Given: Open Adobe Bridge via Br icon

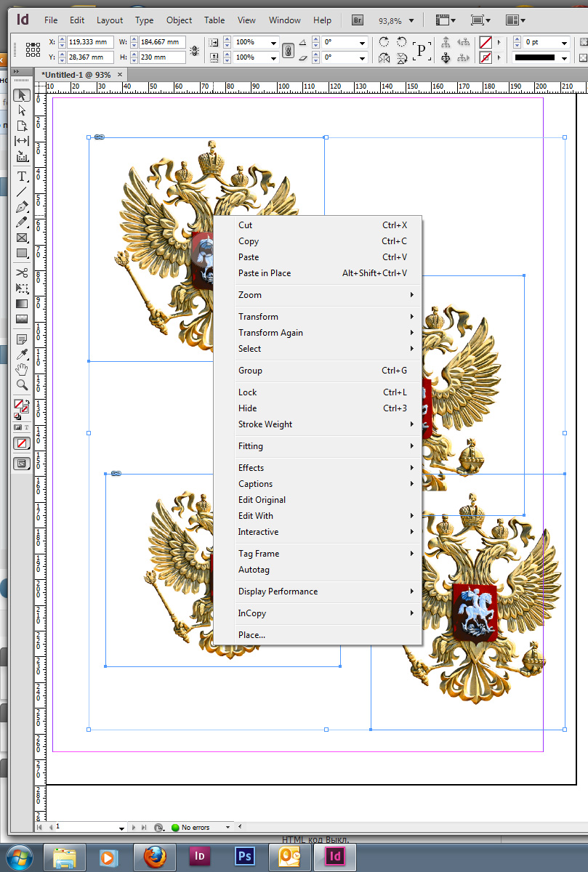Looking at the screenshot, I should [x=358, y=20].
